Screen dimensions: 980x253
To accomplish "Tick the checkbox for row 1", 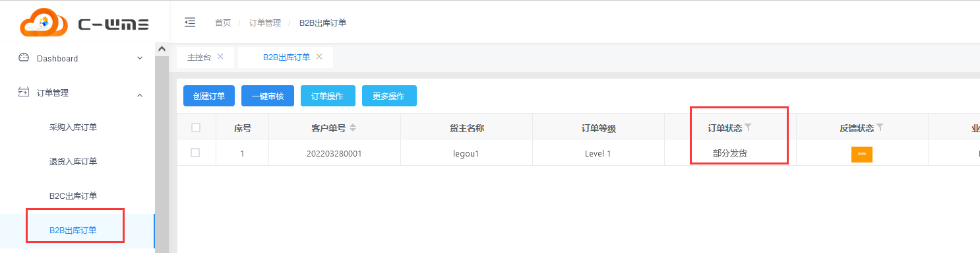I will [195, 153].
